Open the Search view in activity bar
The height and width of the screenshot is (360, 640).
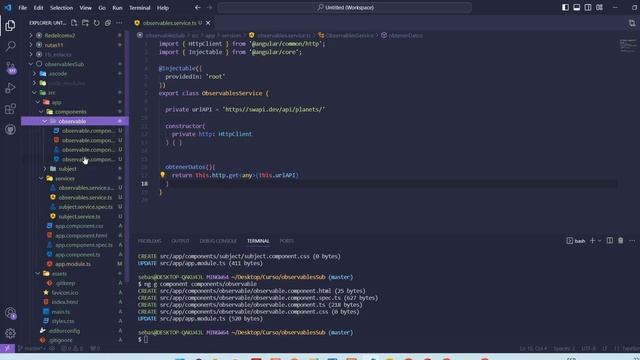pos(10,46)
